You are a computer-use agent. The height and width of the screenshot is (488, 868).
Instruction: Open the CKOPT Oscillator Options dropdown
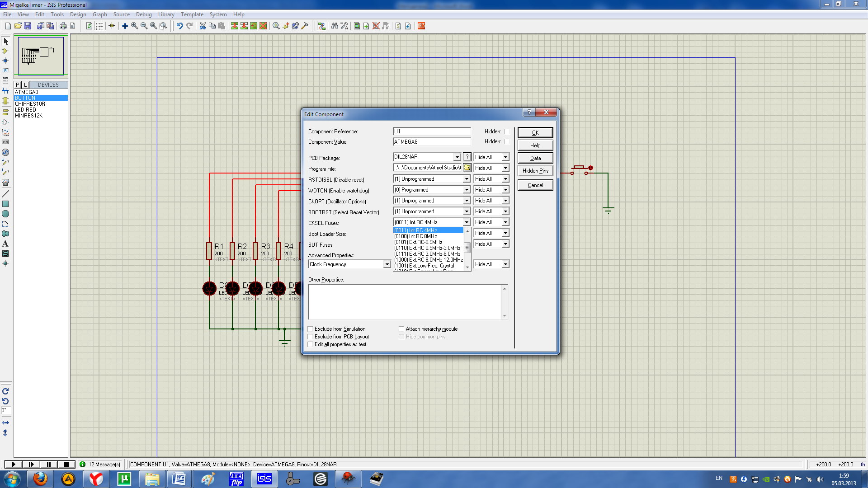point(467,201)
